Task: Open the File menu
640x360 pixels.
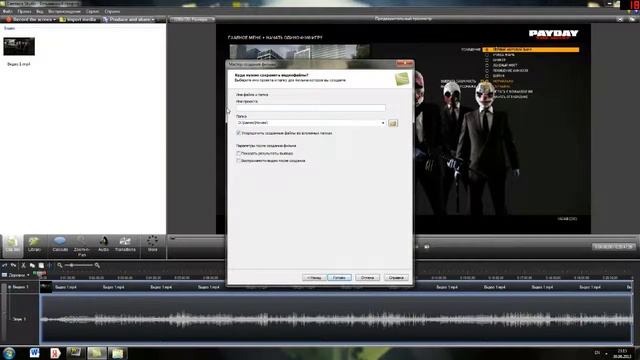Action: (x=7, y=11)
